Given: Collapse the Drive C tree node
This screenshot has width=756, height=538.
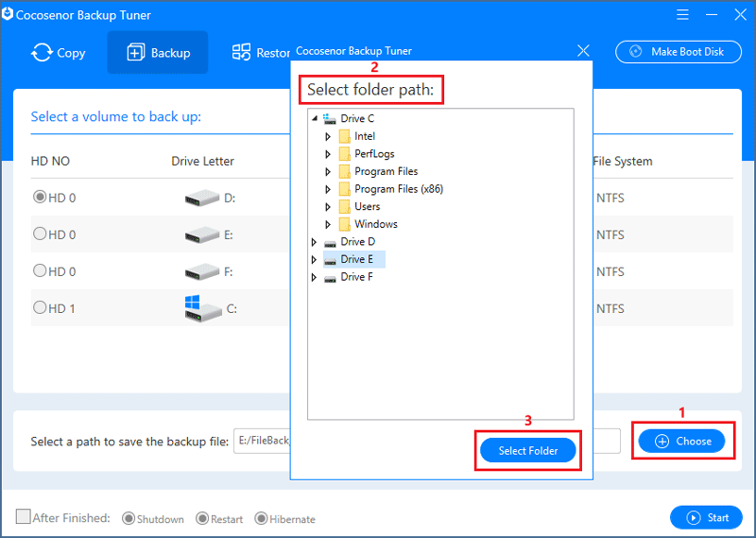Looking at the screenshot, I should (315, 118).
